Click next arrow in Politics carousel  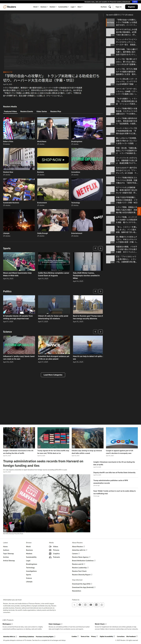click(x=100, y=291)
